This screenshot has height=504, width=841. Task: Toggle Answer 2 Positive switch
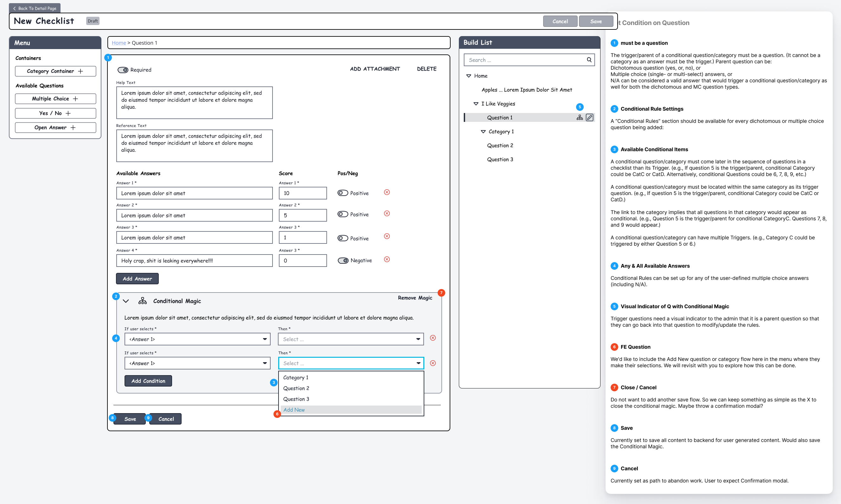click(343, 214)
